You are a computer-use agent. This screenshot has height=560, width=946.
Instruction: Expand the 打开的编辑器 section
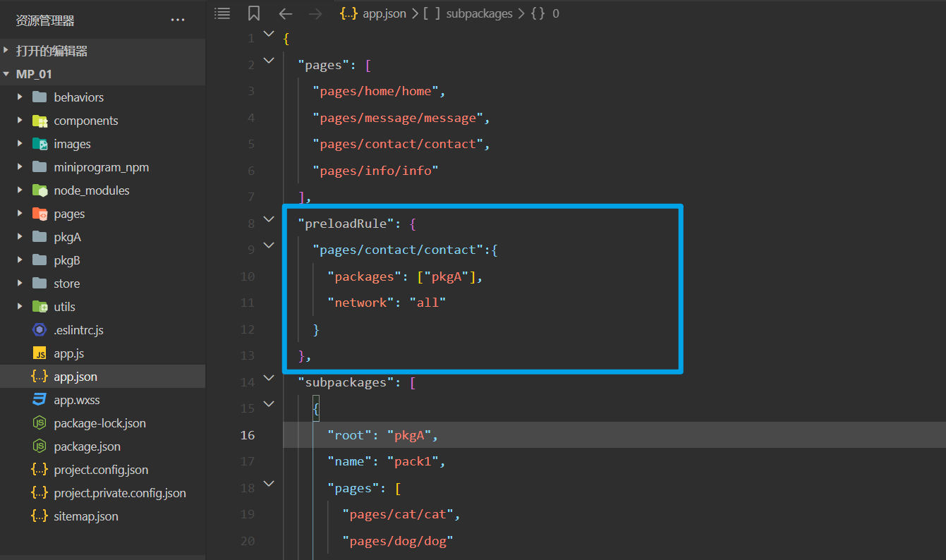[x=6, y=51]
